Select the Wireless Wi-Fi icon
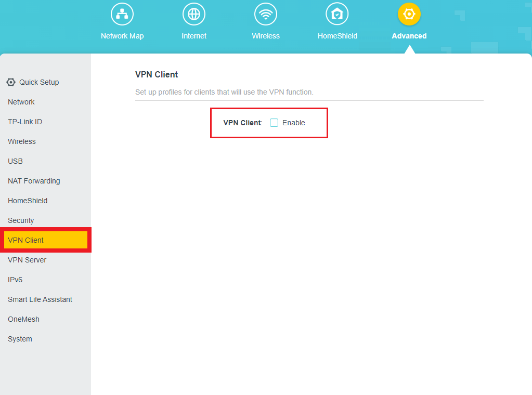The width and height of the screenshot is (532, 395). click(x=266, y=14)
